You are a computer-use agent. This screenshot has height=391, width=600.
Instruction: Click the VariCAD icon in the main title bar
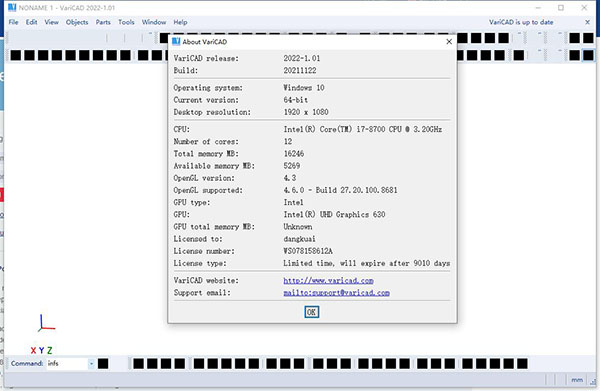tap(12, 7)
